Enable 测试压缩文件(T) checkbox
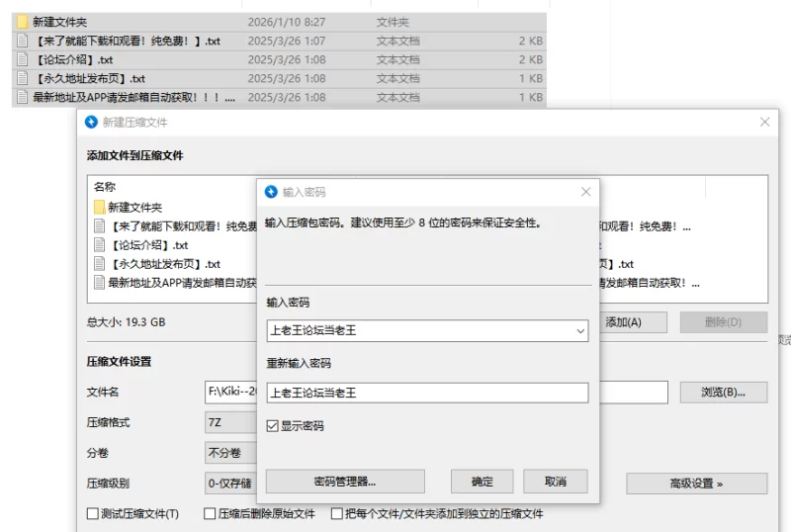 tap(92, 514)
